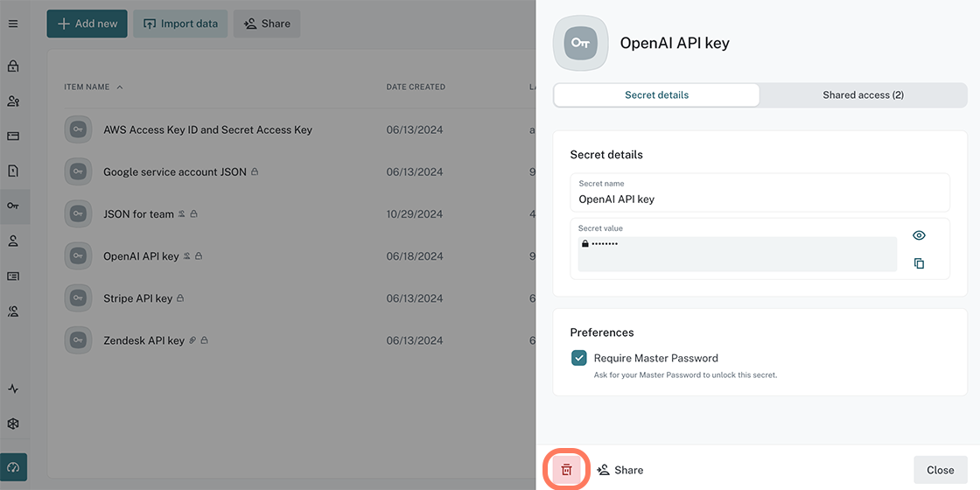980x490 pixels.
Task: Click the Secret name input field
Action: point(759,199)
